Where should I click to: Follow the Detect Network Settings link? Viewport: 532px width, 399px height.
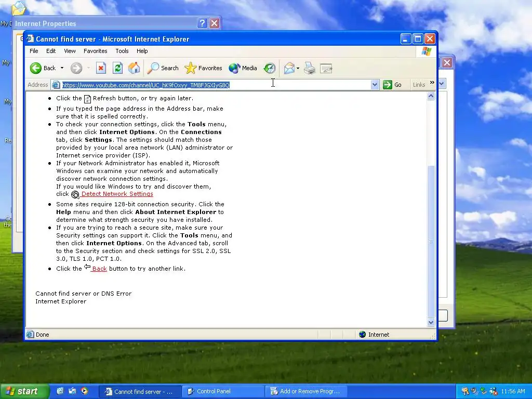click(117, 194)
